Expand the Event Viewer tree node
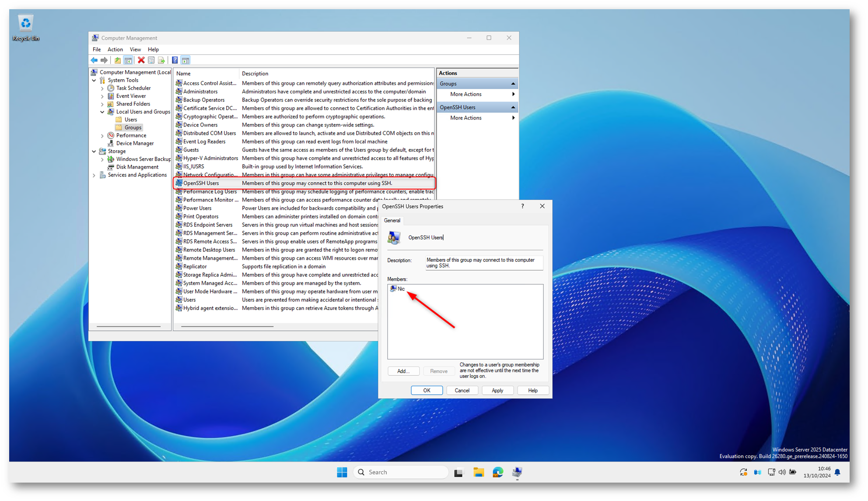The image size is (868, 501). [x=102, y=96]
